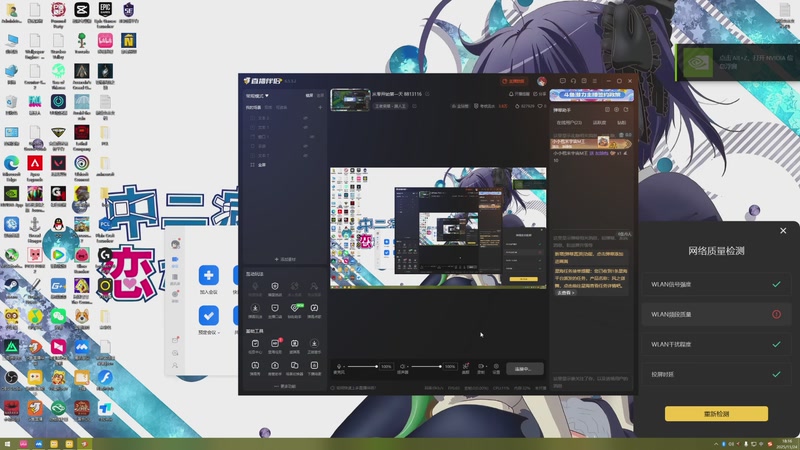Click the edit icon next to stream title

428,94
